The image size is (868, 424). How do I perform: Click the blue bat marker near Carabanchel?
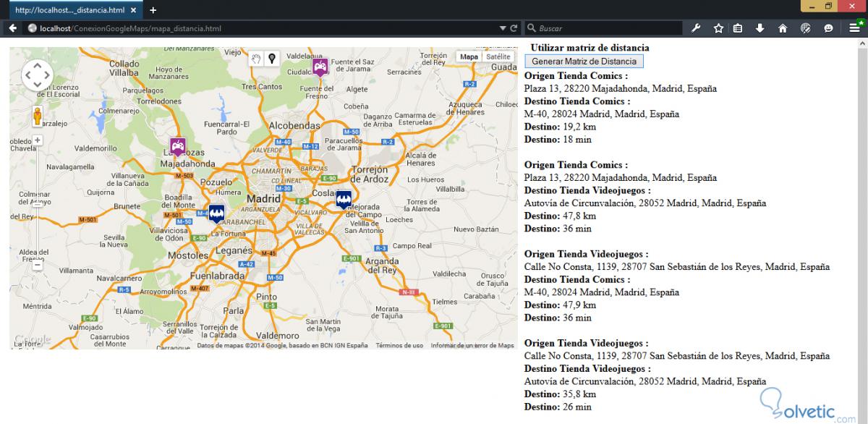[216, 213]
